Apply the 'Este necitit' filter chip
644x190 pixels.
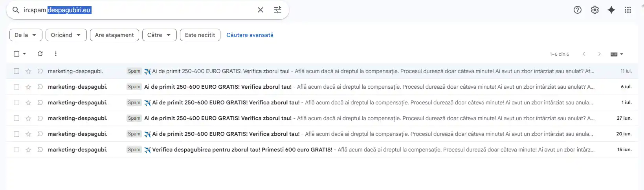pos(200,35)
